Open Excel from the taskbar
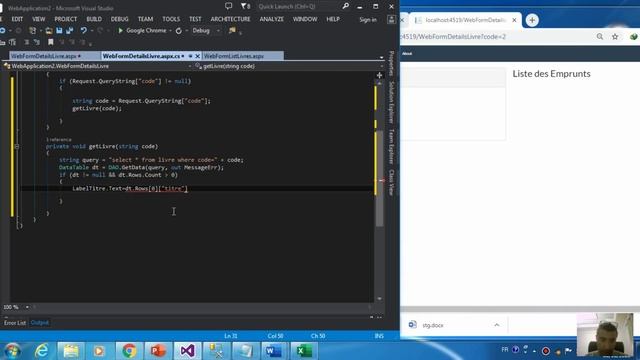Viewport: 640px width, 360px height. tap(304, 351)
